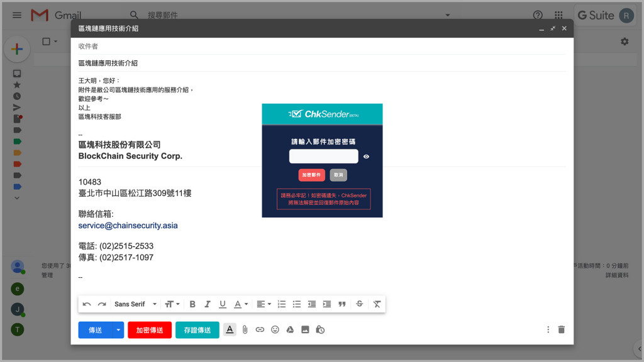Open Gmail settings gear icon
The width and height of the screenshot is (644, 362).
pyautogui.click(x=625, y=41)
